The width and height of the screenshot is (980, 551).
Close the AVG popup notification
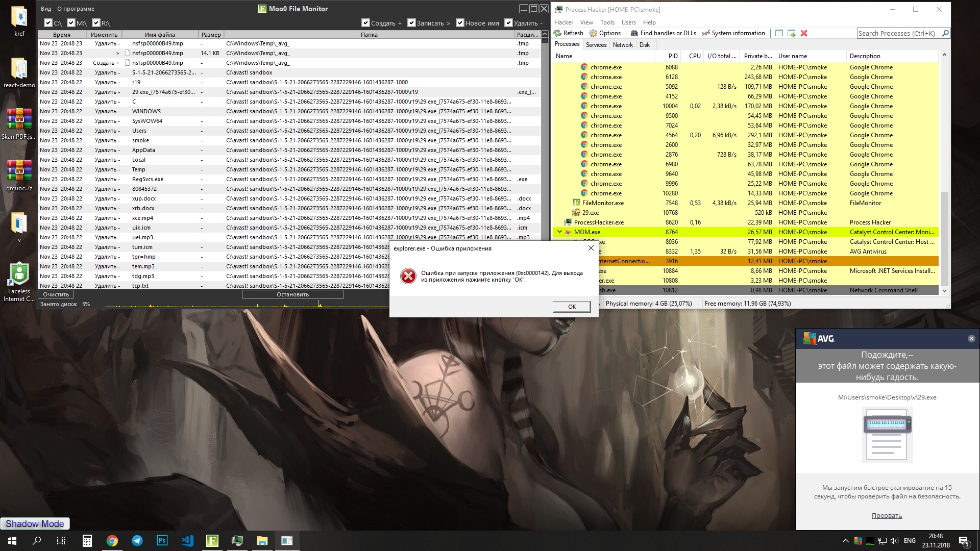pyautogui.click(x=971, y=339)
